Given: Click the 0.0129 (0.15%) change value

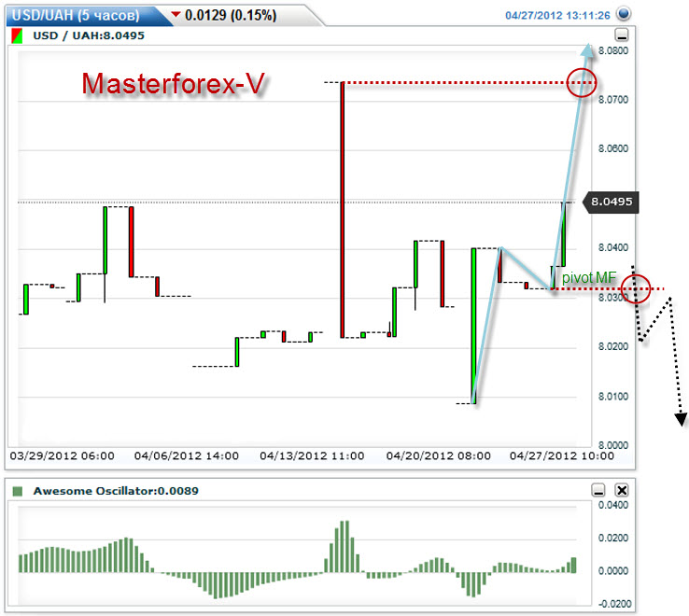Looking at the screenshot, I should click(x=231, y=15).
